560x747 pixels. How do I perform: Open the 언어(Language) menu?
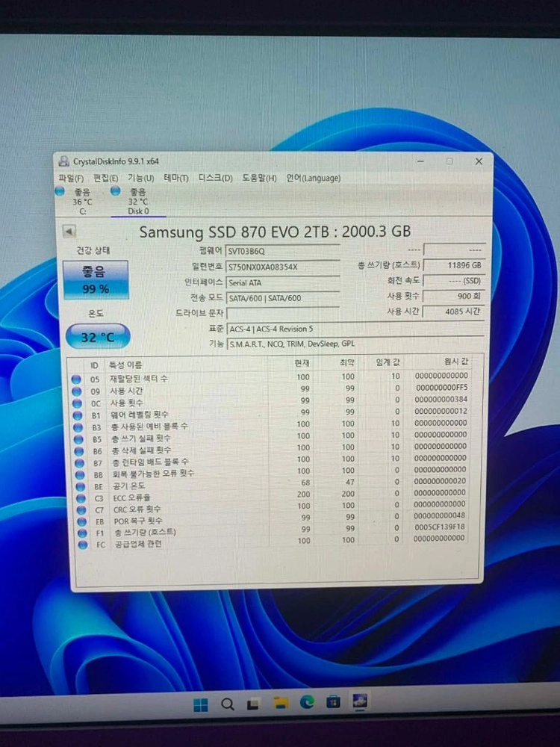click(313, 179)
